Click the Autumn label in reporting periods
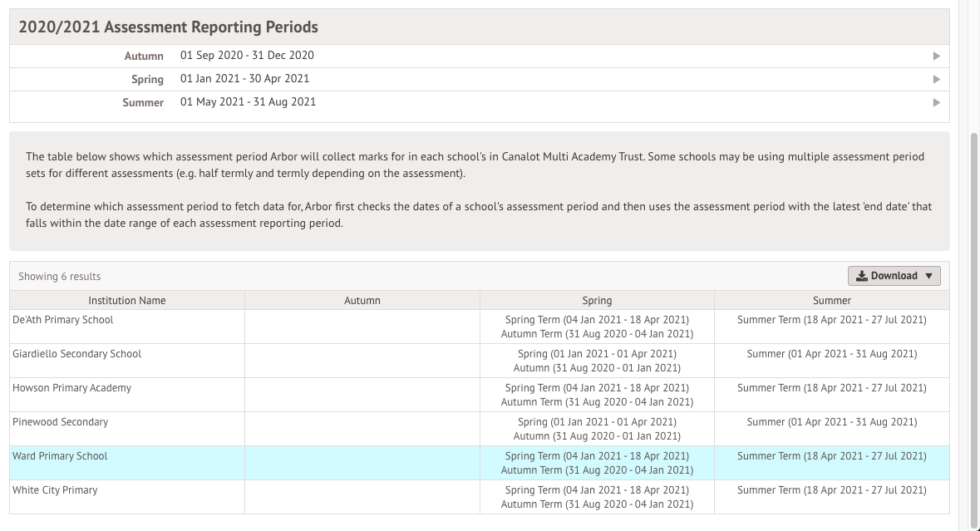This screenshot has height=531, width=980. pyautogui.click(x=144, y=57)
